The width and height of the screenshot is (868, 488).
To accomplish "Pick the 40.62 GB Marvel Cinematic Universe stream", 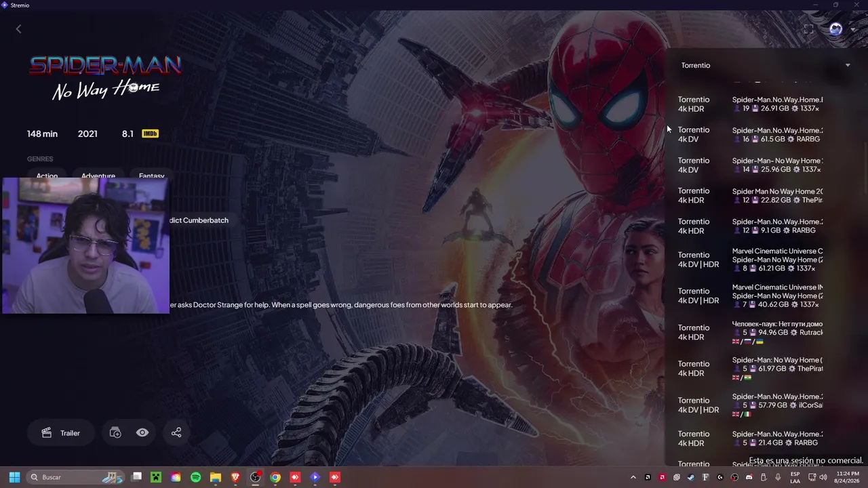I will coord(764,296).
